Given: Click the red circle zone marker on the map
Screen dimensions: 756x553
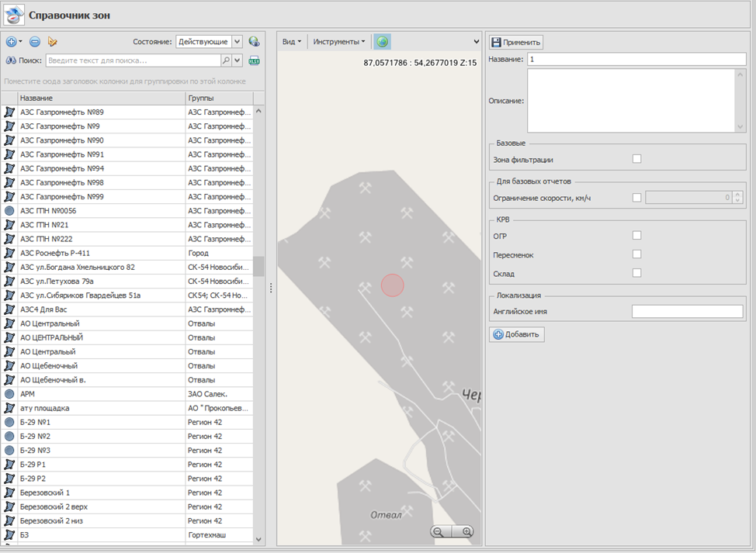Looking at the screenshot, I should pyautogui.click(x=393, y=285).
